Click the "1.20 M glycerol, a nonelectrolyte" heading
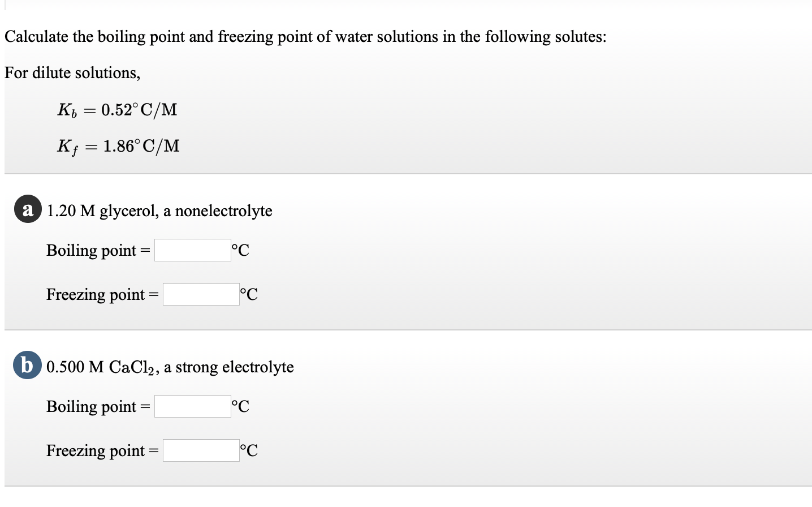The height and width of the screenshot is (507, 812). (159, 210)
